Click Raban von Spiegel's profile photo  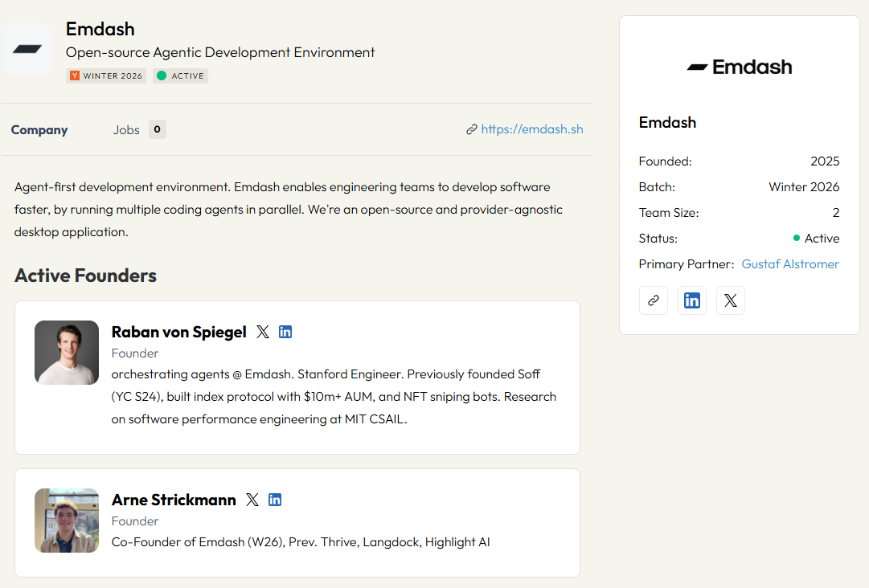(x=67, y=353)
